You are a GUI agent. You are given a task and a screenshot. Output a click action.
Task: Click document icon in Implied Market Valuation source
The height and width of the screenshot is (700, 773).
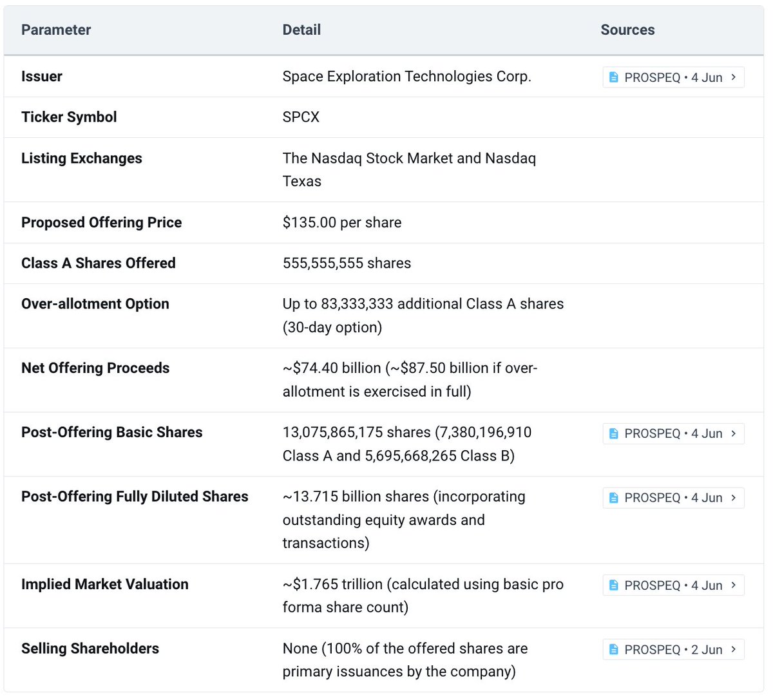click(614, 585)
